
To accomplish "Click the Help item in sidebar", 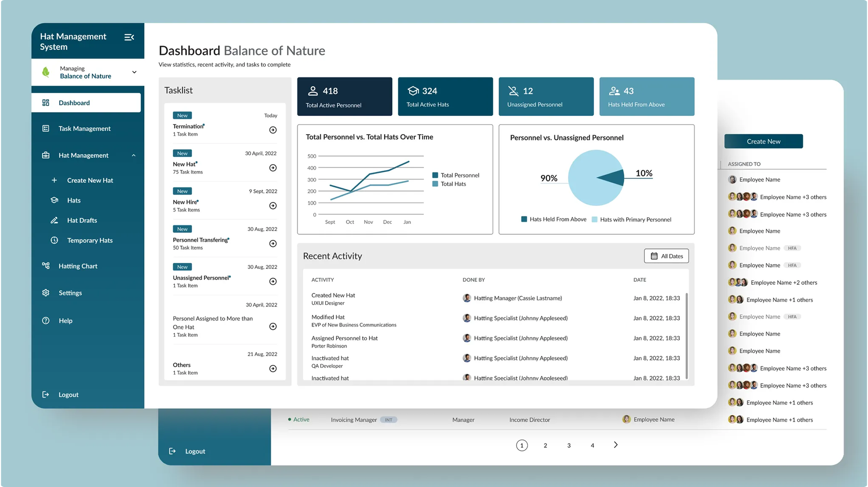I will coord(65,321).
